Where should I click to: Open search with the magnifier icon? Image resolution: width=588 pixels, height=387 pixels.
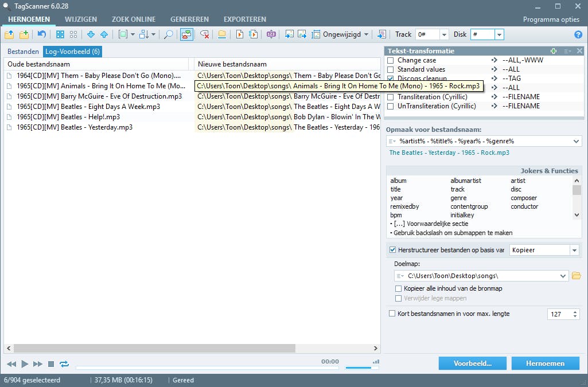pos(169,34)
